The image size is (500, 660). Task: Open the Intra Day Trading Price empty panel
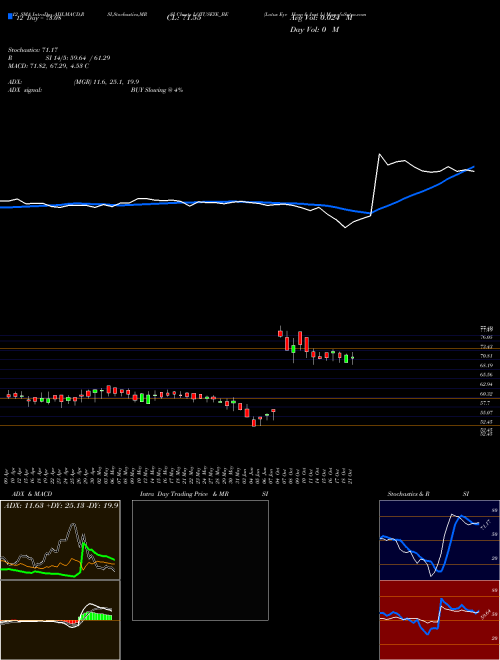click(x=200, y=560)
